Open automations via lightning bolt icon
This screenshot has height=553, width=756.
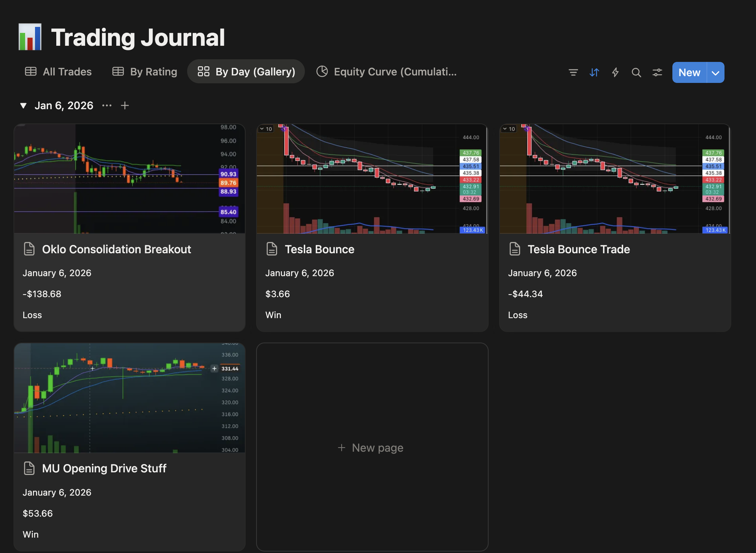(615, 72)
